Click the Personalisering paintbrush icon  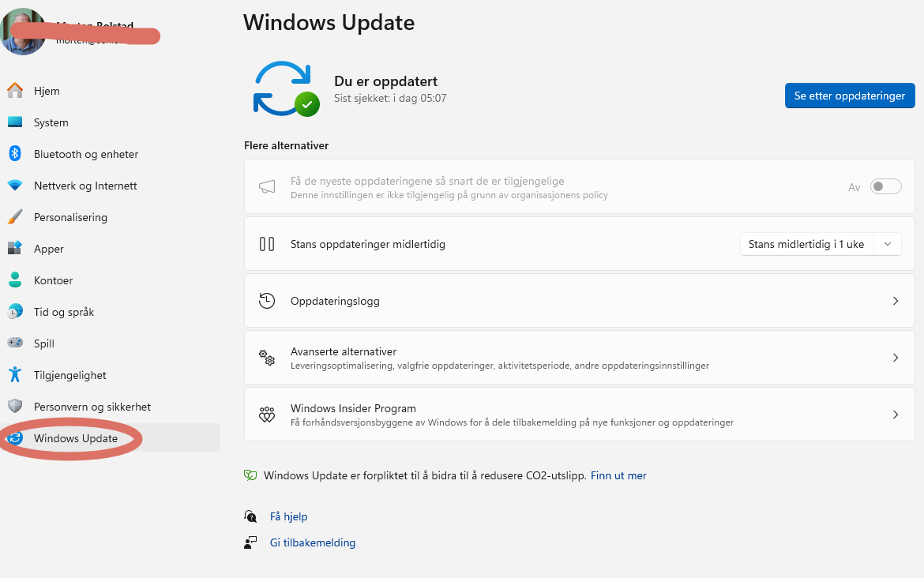point(15,217)
